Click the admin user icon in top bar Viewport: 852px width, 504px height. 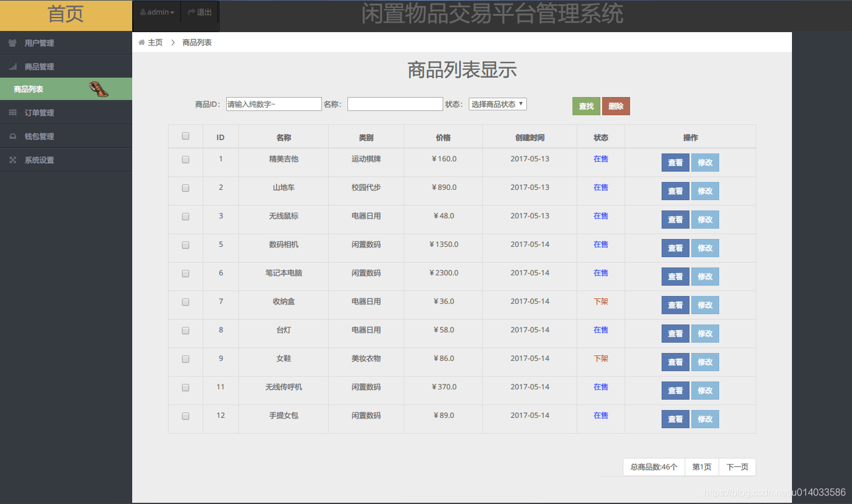[143, 11]
